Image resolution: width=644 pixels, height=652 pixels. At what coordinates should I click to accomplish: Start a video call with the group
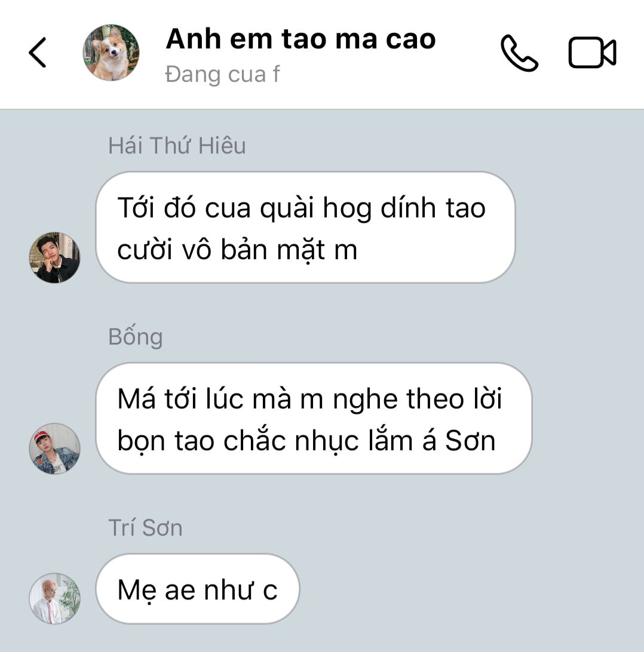pyautogui.click(x=592, y=53)
